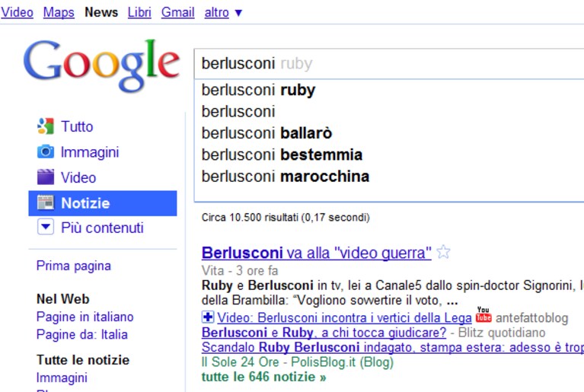584x392 pixels.
Task: Click the Video clapperboard icon
Action: point(46,177)
